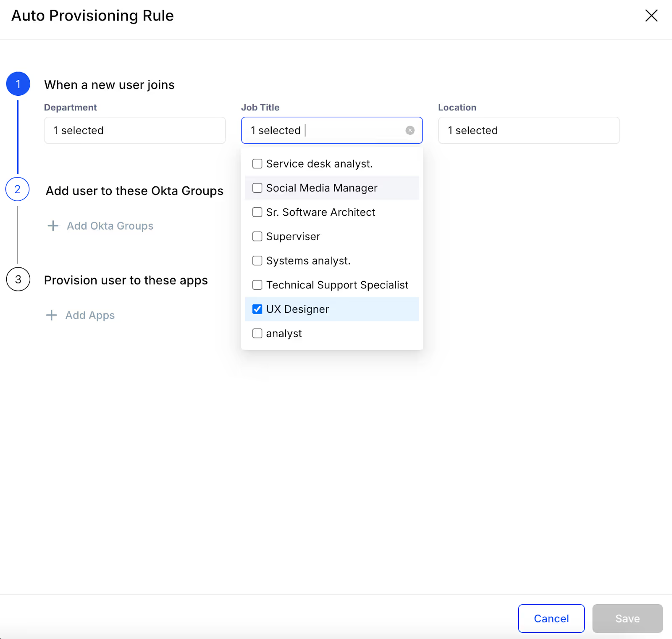Select step 3 circle for provisioning apps

coord(18,279)
